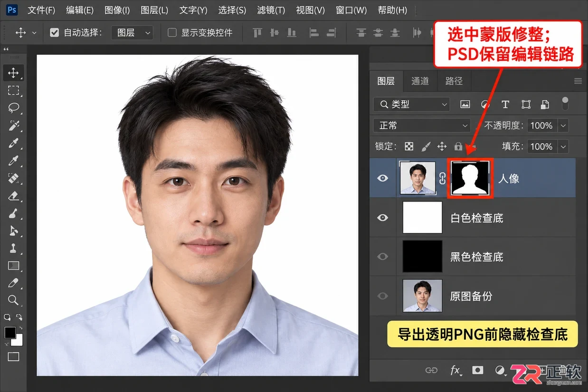Open the 不透明度 slider dropdown arrow
Viewport: 588px width, 392px height.
pyautogui.click(x=563, y=125)
